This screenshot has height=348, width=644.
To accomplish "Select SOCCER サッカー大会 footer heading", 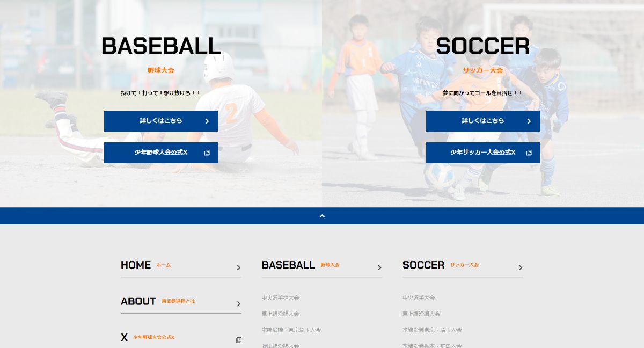I will coord(440,265).
